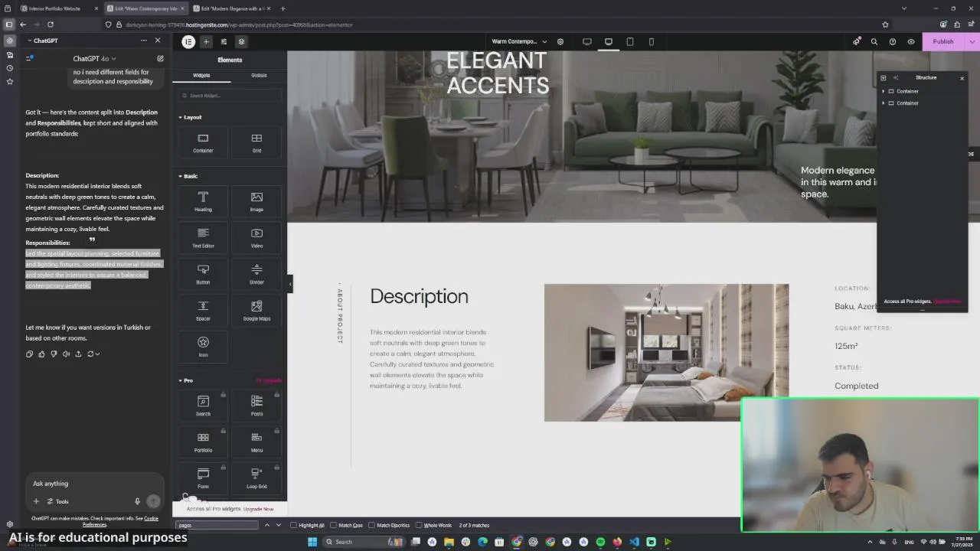Screen dimensions: 980x551
Task: Open Publish options dropdown arrow
Action: [972, 41]
